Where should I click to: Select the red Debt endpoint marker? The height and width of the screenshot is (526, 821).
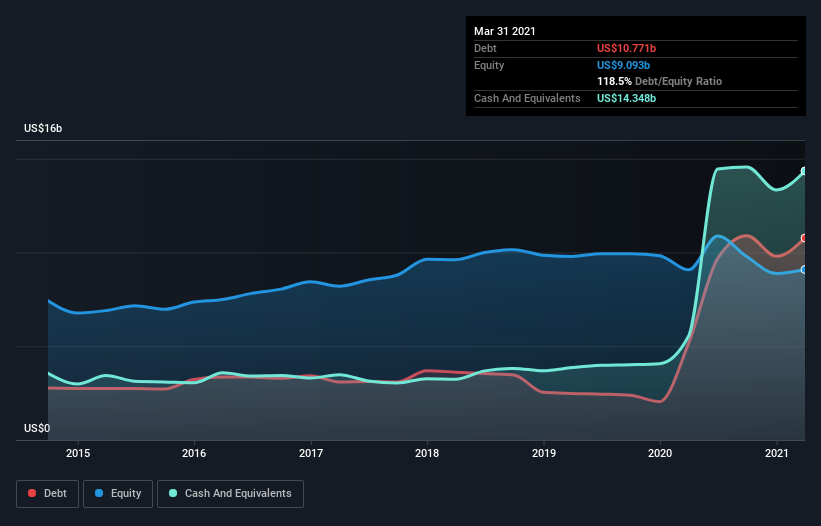click(804, 238)
